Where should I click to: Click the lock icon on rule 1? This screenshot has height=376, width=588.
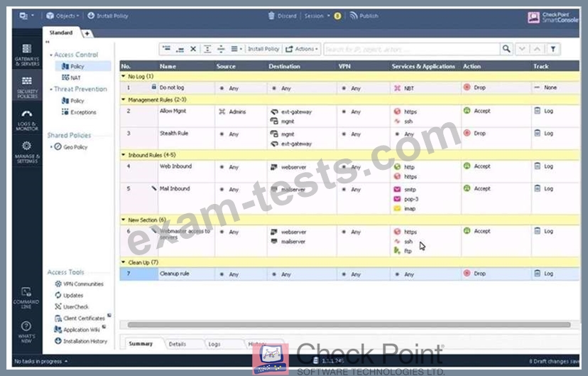click(x=154, y=87)
